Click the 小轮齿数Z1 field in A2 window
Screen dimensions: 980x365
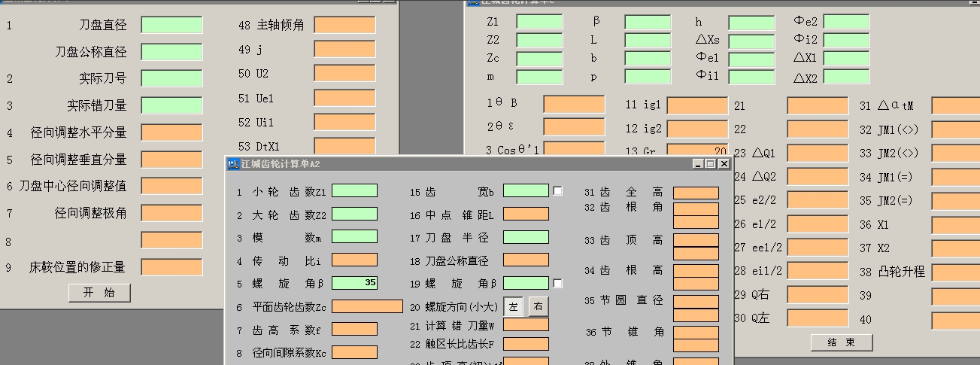(x=354, y=191)
